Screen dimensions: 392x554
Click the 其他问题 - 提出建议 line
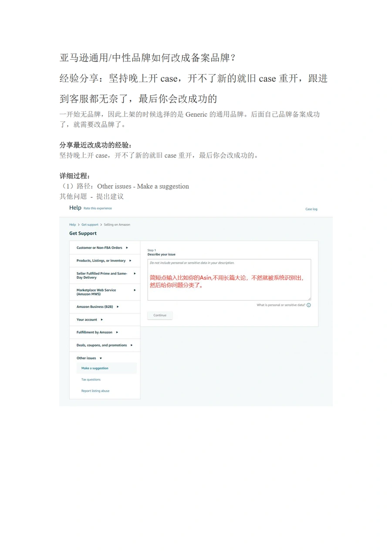[x=91, y=196]
